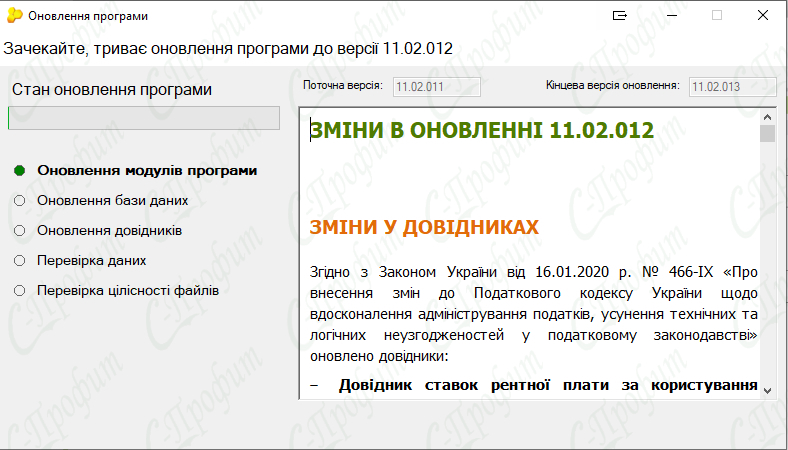Click the changelog scrollbar up arrow

(767, 117)
